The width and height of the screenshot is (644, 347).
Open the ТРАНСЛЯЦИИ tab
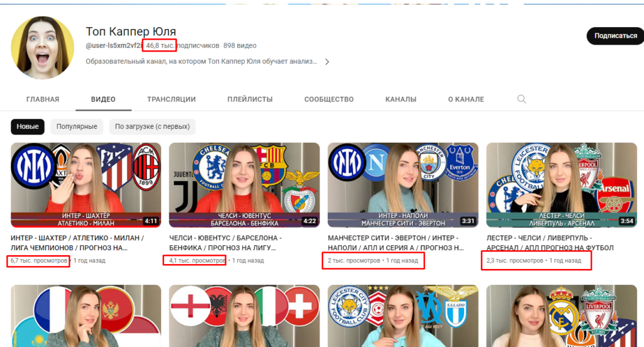coord(171,99)
